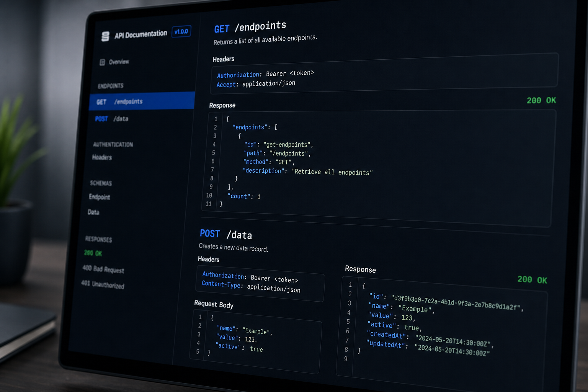Click the Content-Type: application/json header line
Screen dimensions: 588x392
[x=251, y=287]
